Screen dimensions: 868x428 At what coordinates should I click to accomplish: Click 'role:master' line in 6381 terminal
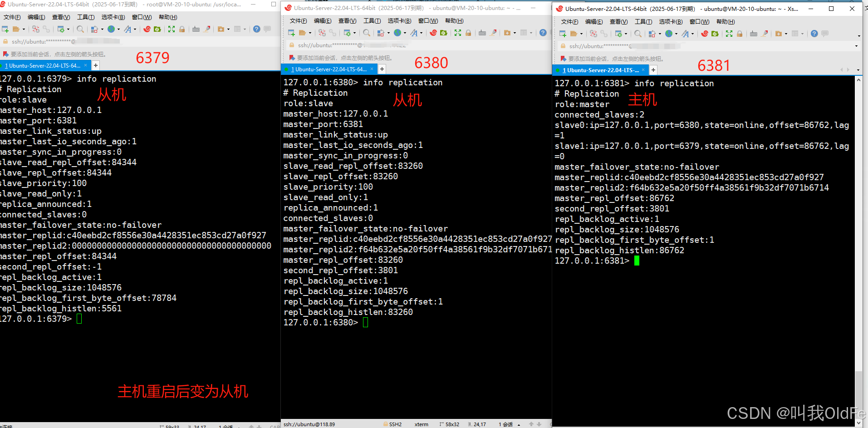(x=582, y=104)
